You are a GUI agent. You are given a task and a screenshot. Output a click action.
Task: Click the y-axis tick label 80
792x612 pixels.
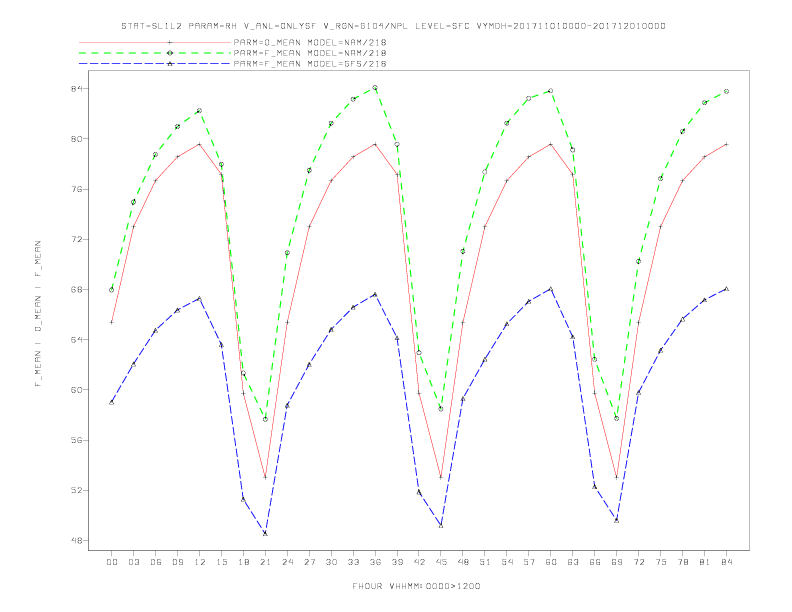point(76,139)
